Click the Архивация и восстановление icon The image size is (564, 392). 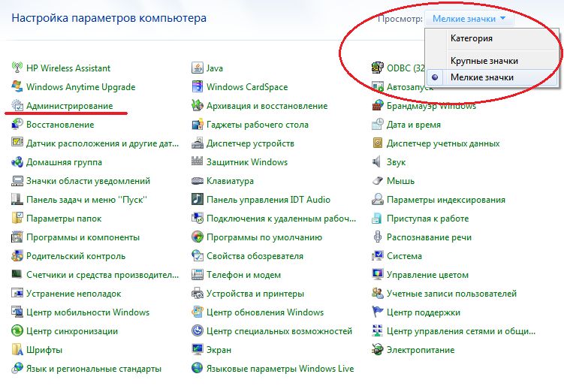point(197,105)
